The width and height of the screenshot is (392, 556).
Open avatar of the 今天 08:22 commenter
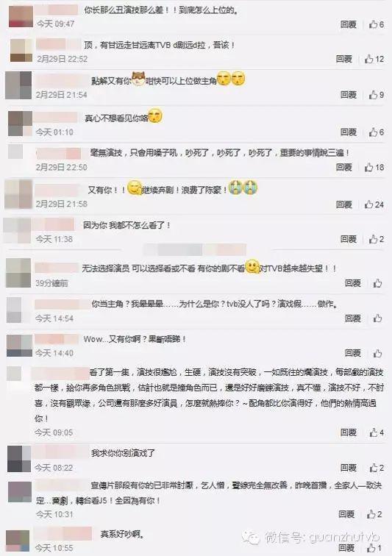[19, 458]
